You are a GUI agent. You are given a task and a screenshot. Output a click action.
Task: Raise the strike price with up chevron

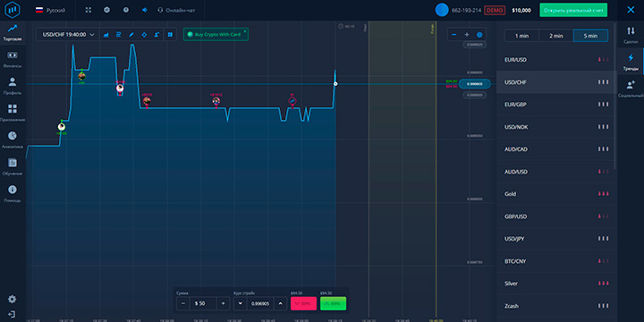(x=280, y=303)
